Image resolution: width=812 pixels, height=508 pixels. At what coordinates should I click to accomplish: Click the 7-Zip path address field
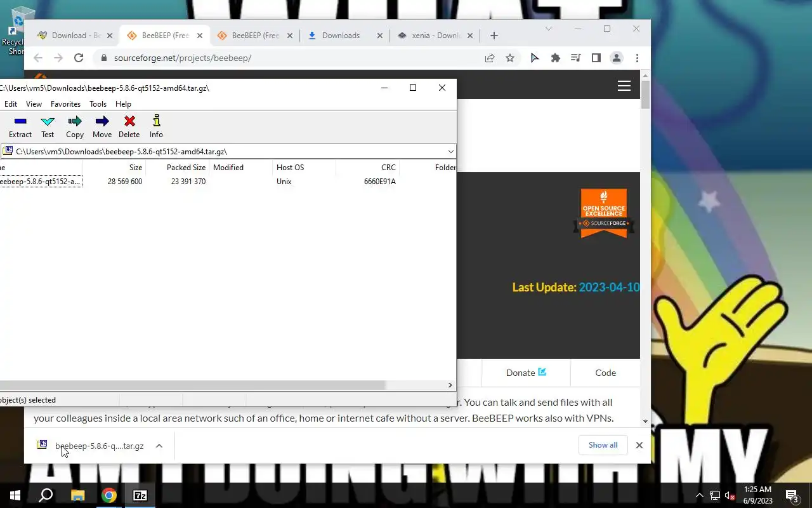[228, 152]
